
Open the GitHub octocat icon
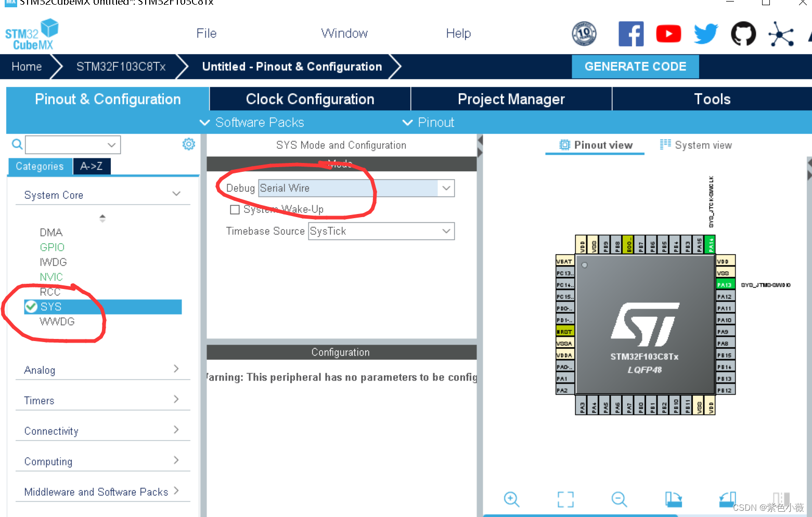coord(743,34)
